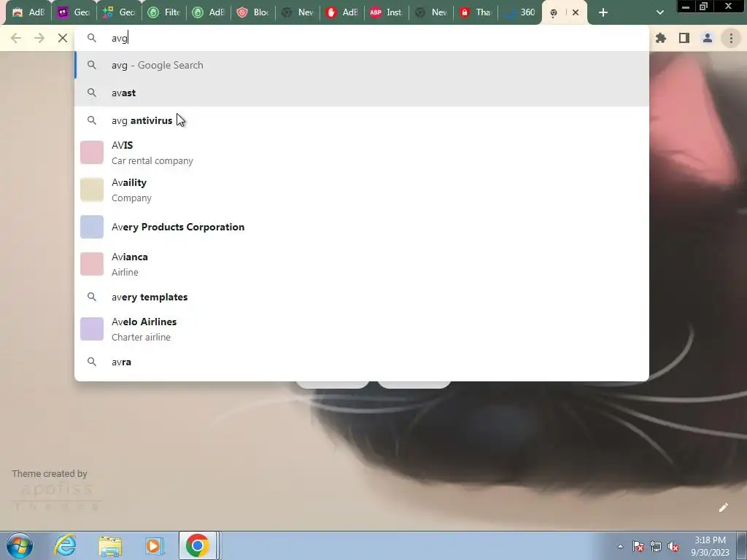Expand the tab search dropdown arrow
The width and height of the screenshot is (747, 560).
[x=659, y=12]
